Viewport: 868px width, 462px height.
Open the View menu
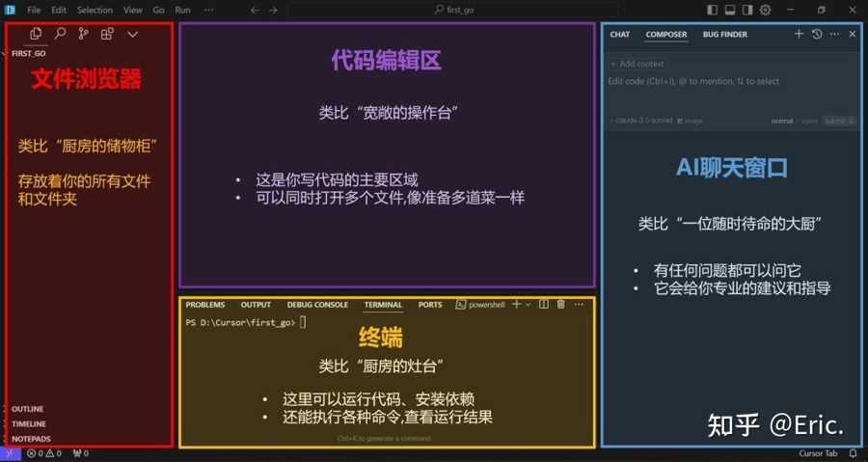133,10
